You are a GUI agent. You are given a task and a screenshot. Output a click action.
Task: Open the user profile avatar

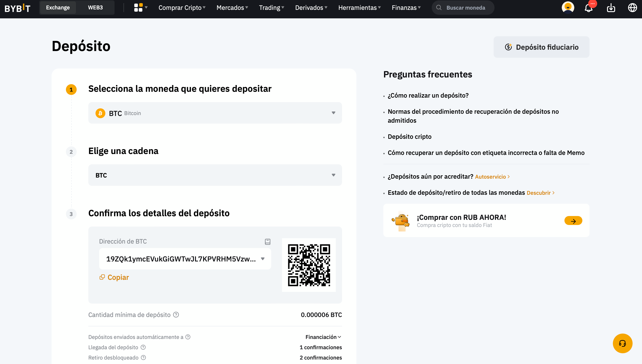point(568,8)
